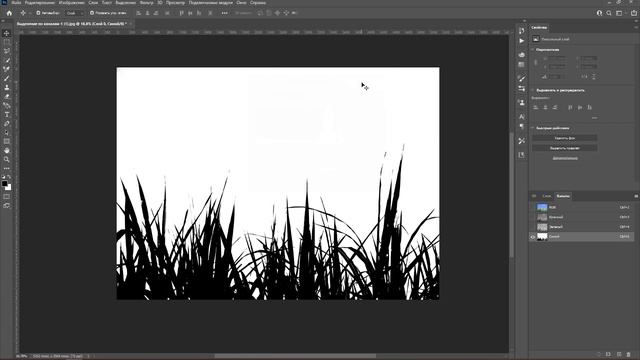Flip horizontal in Properties transform section
Screen dimensions: 640x360
(584, 76)
